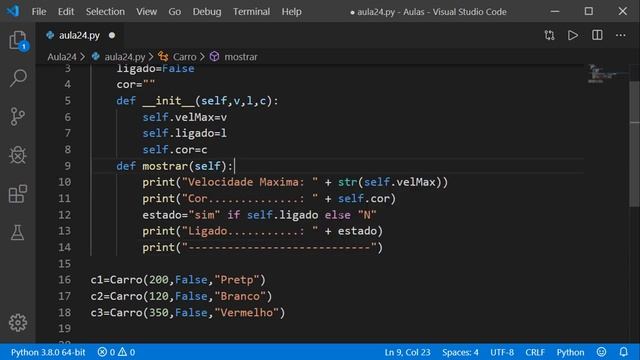The width and height of the screenshot is (640, 360).
Task: Click the "Ligado..........: " print line
Action: click(262, 231)
